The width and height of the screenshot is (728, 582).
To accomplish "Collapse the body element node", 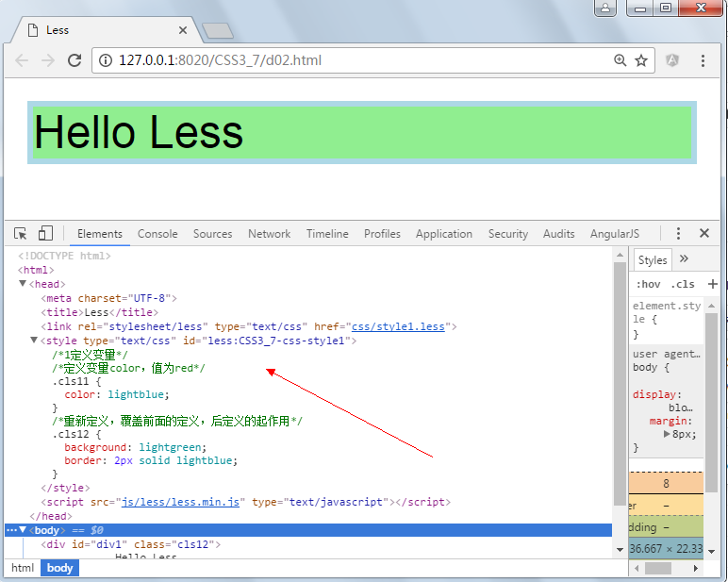I will [23, 529].
